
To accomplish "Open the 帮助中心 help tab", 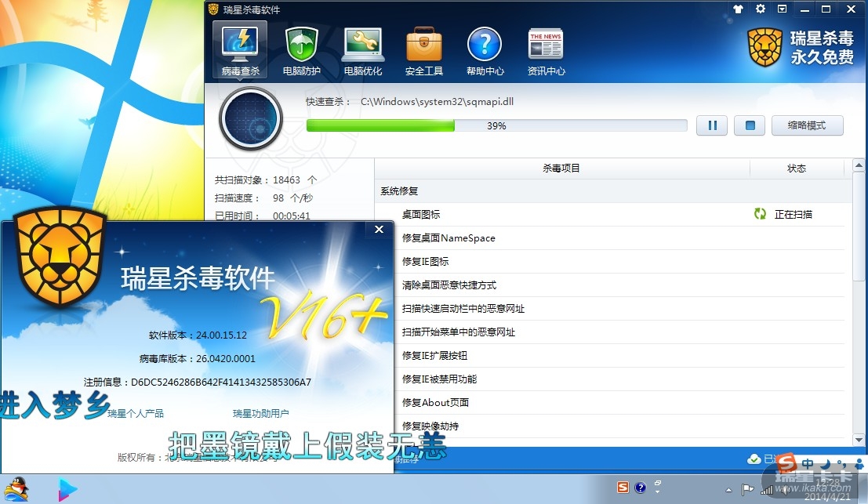I will (485, 50).
